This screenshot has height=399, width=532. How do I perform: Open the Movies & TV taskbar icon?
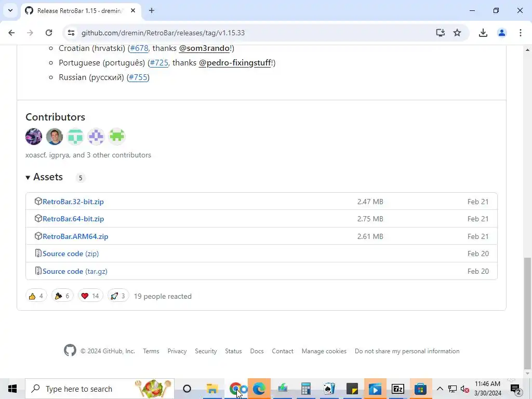point(375,389)
